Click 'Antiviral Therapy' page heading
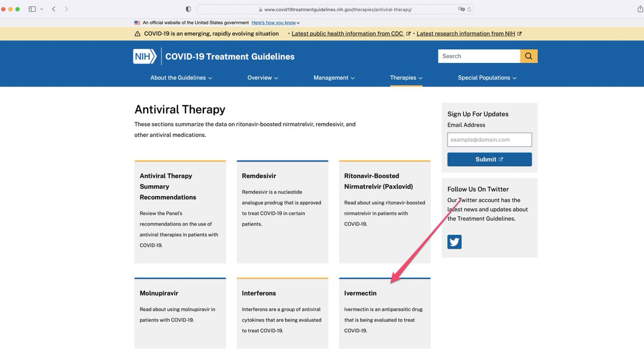Screen dimensions: 644x362 [x=180, y=110]
